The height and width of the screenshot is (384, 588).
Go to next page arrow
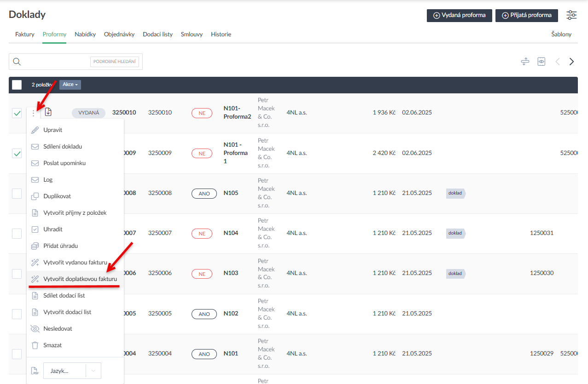coord(571,62)
